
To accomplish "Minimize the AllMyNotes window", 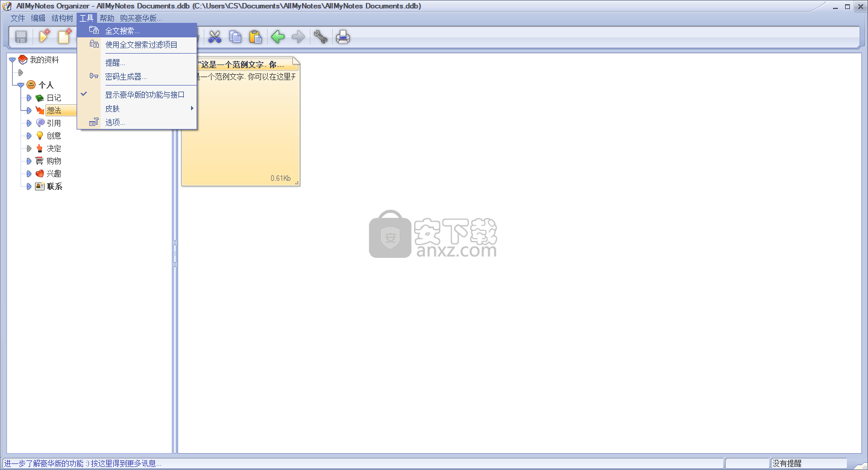I will pyautogui.click(x=835, y=6).
